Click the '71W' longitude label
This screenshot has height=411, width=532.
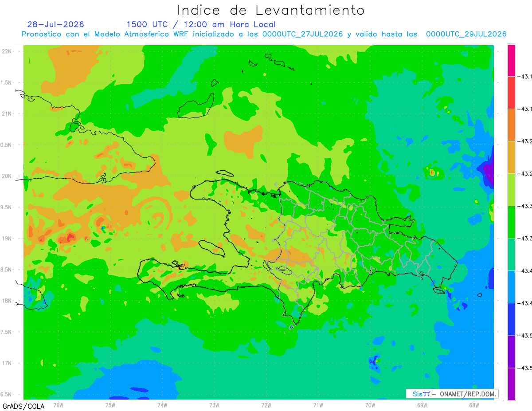318,405
